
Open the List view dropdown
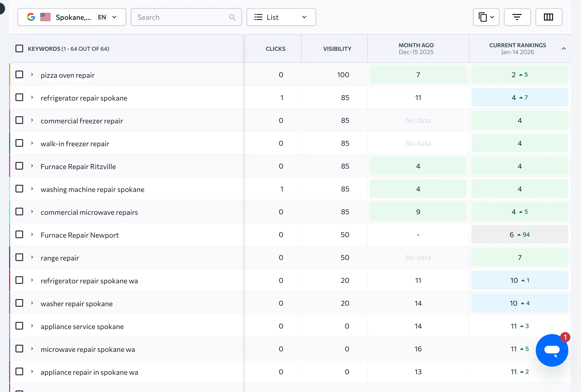(281, 17)
